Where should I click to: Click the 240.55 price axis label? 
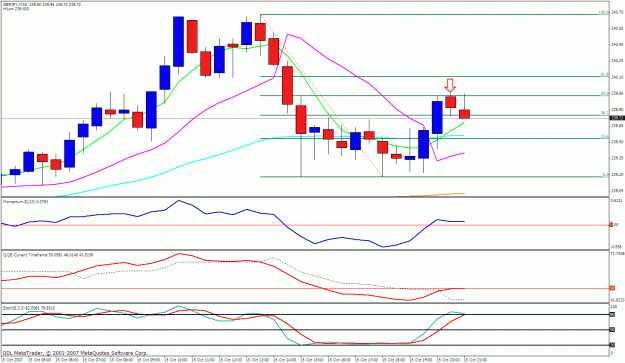click(x=617, y=28)
